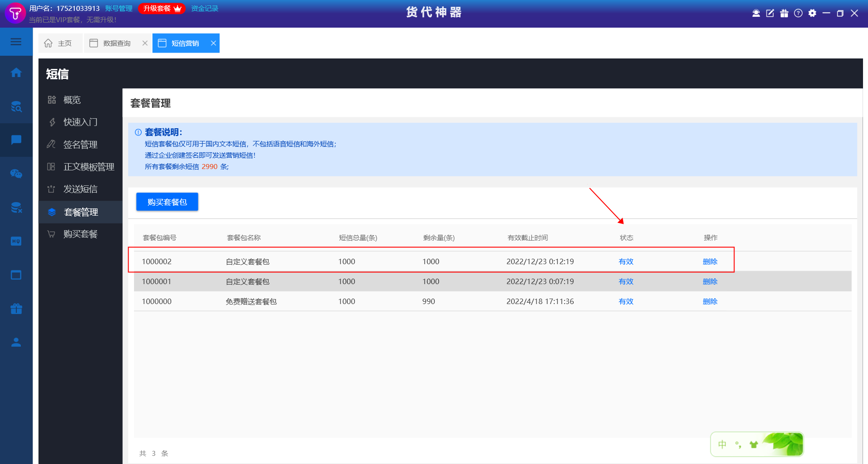Open the home icon in left sidebar
Screen dimensions: 868x464
(x=16, y=72)
